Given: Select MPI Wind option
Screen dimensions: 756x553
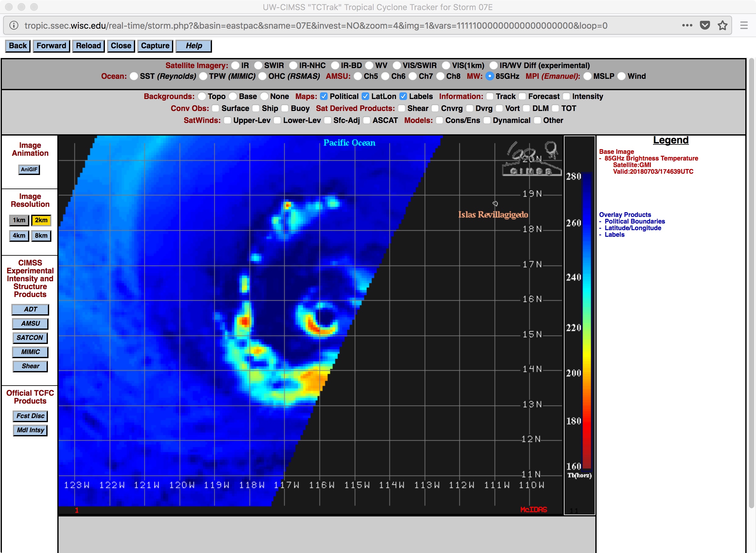Looking at the screenshot, I should click(621, 76).
